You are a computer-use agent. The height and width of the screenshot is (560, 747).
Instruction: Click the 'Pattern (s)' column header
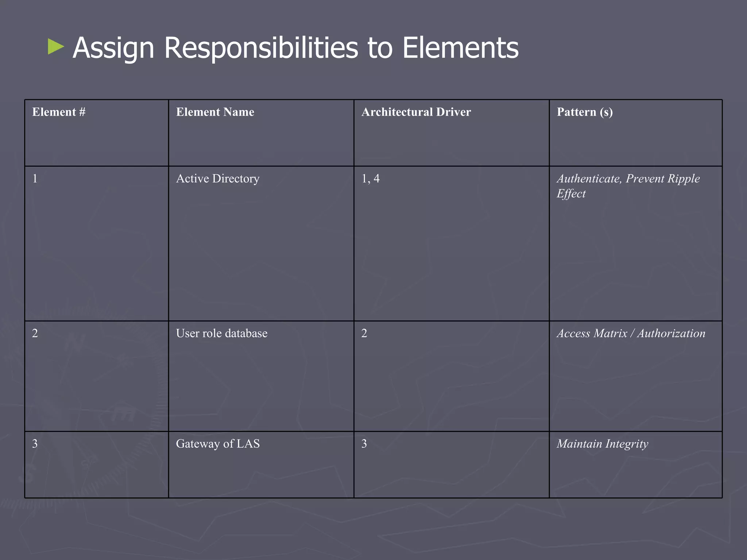pos(636,133)
